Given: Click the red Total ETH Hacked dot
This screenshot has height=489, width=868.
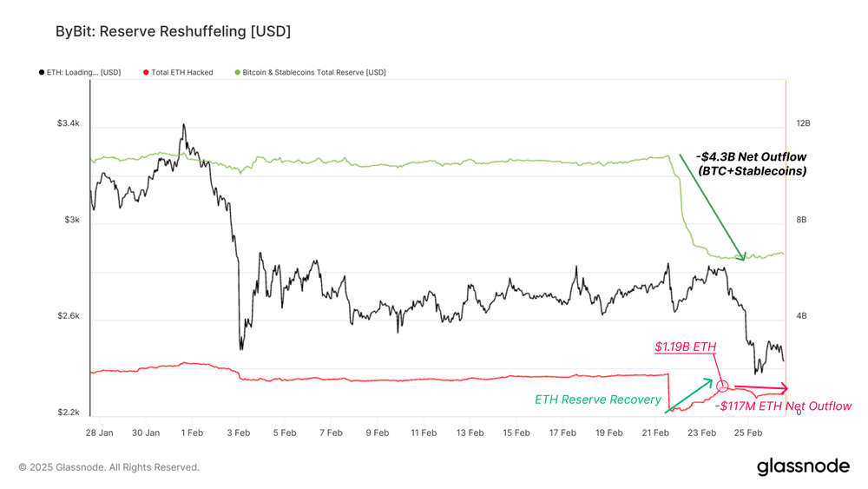Looking at the screenshot, I should click(x=146, y=73).
